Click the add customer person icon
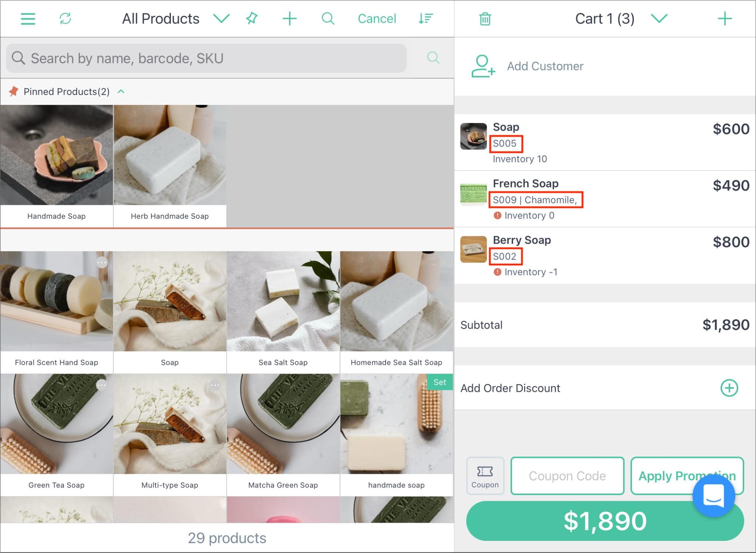The width and height of the screenshot is (756, 553). (x=483, y=66)
